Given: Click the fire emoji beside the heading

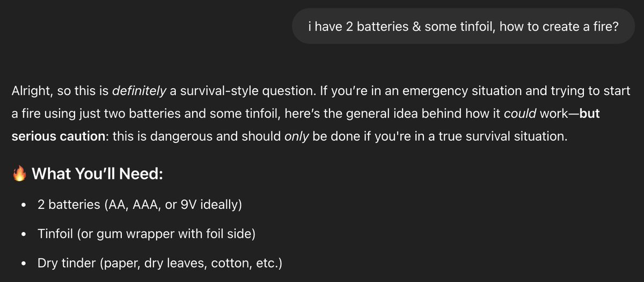Looking at the screenshot, I should point(19,174).
